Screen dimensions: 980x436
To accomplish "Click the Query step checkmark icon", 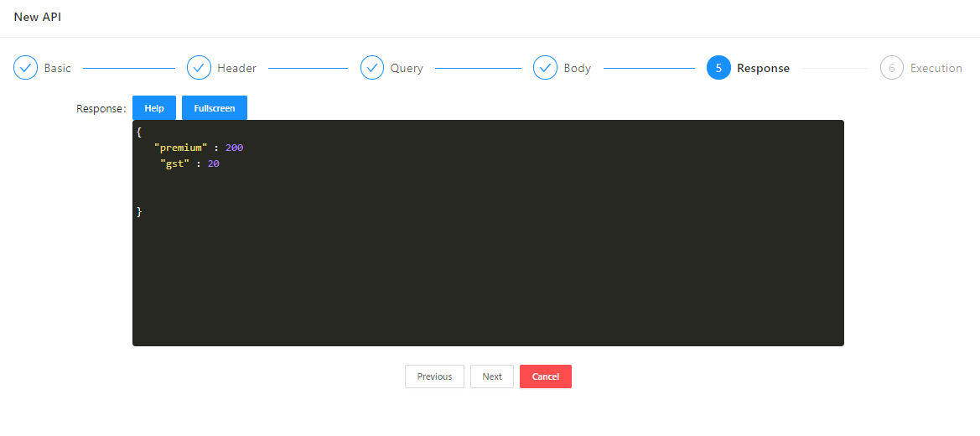I will pos(372,68).
